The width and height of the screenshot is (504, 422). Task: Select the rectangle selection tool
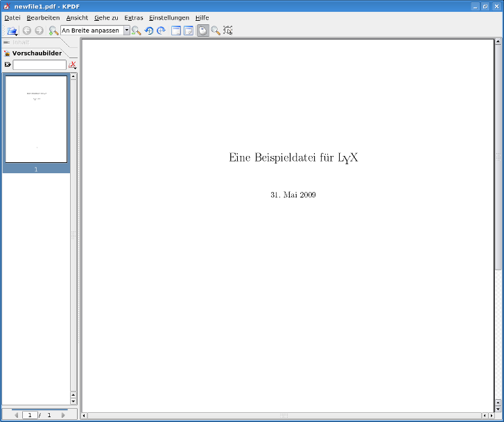coord(228,30)
